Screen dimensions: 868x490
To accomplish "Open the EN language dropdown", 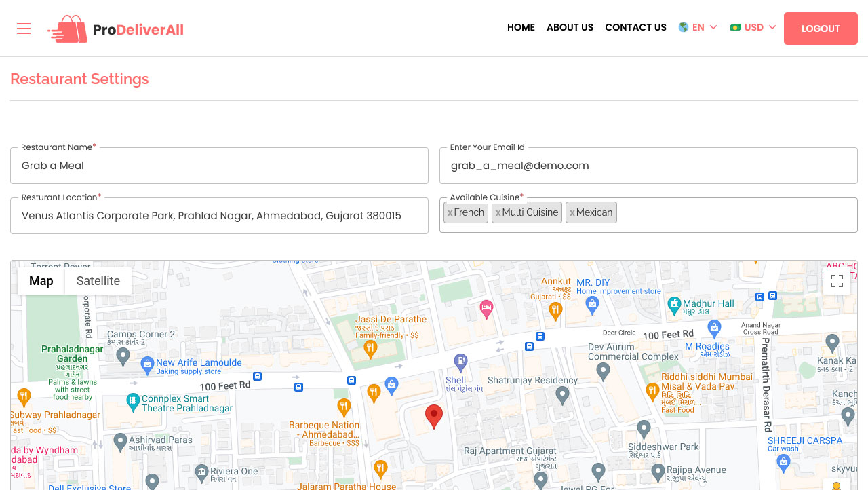I will [698, 28].
